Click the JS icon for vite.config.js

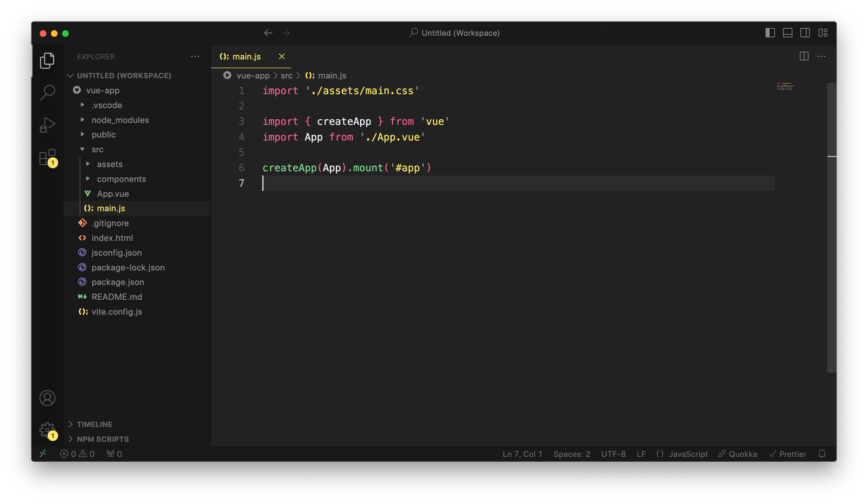pyautogui.click(x=83, y=312)
